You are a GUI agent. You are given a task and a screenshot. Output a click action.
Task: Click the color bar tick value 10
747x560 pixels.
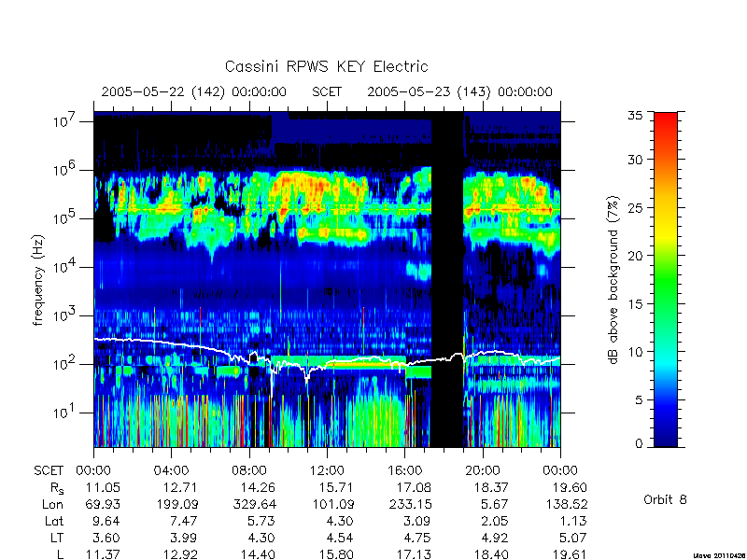tap(636, 352)
